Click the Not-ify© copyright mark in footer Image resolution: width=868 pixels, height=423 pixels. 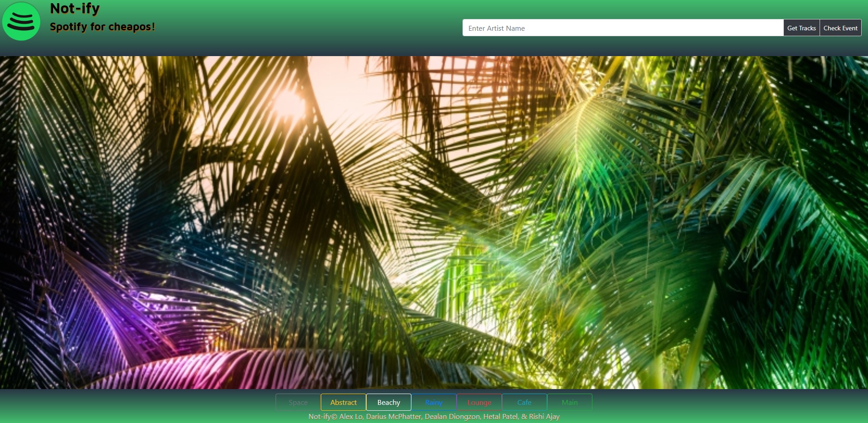click(322, 417)
